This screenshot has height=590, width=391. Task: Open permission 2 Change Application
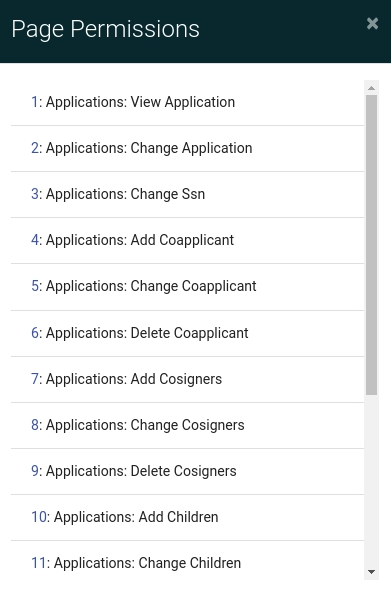coord(187,149)
